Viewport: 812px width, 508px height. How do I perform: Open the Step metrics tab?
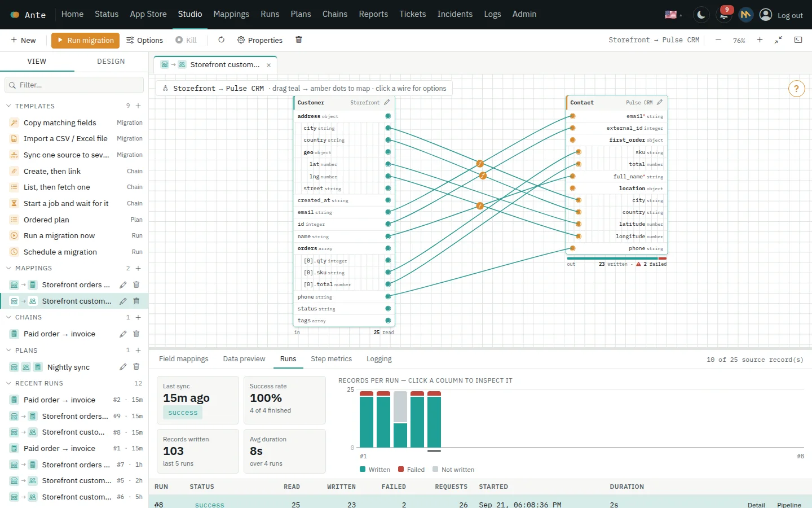point(331,358)
